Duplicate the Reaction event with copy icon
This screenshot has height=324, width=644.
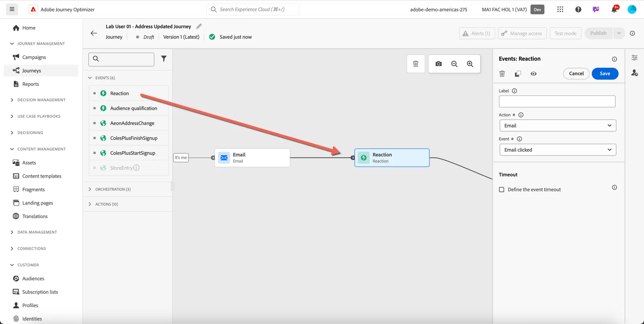(518, 73)
